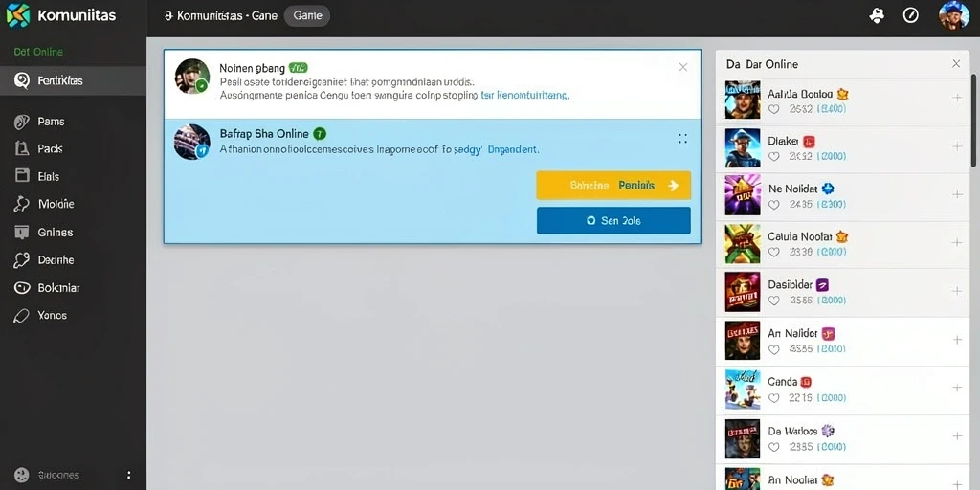Click the green badge beside Bafrap Sha Online
The image size is (980, 490).
coord(320,133)
